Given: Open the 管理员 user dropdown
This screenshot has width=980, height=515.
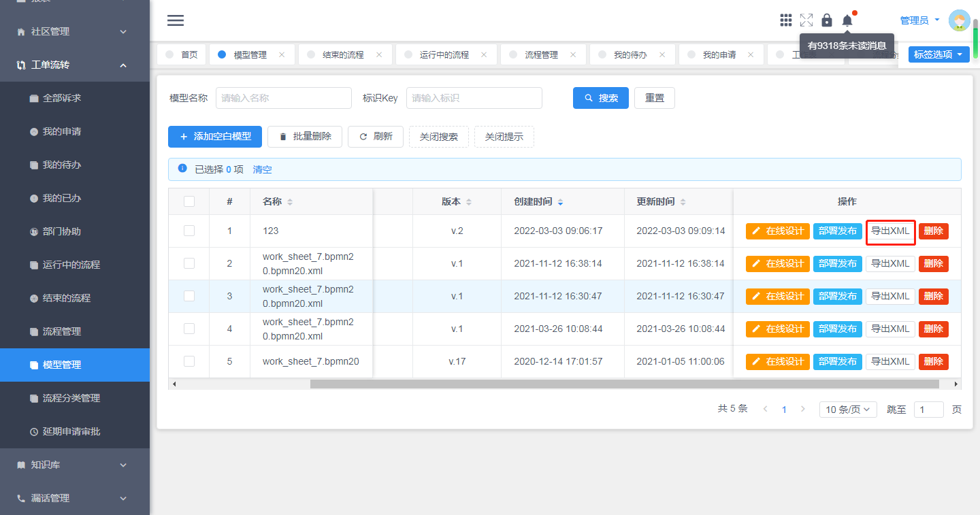Looking at the screenshot, I should tap(919, 20).
